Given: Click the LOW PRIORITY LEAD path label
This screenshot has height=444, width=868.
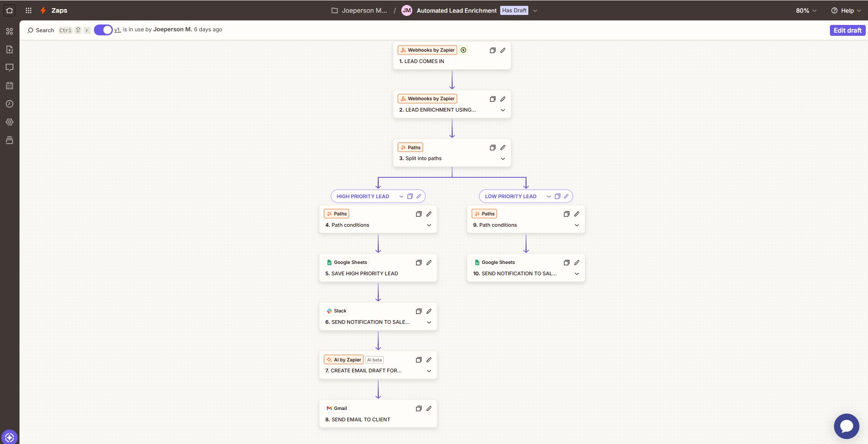Looking at the screenshot, I should pos(511,196).
